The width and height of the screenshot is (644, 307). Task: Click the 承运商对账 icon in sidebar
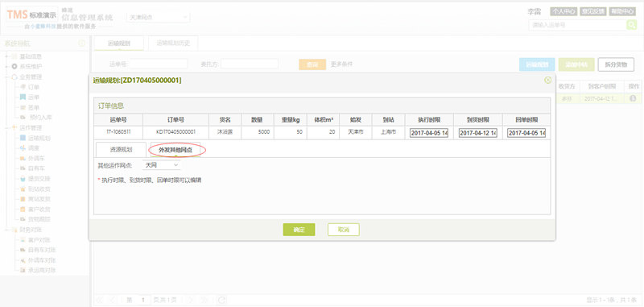tap(23, 271)
